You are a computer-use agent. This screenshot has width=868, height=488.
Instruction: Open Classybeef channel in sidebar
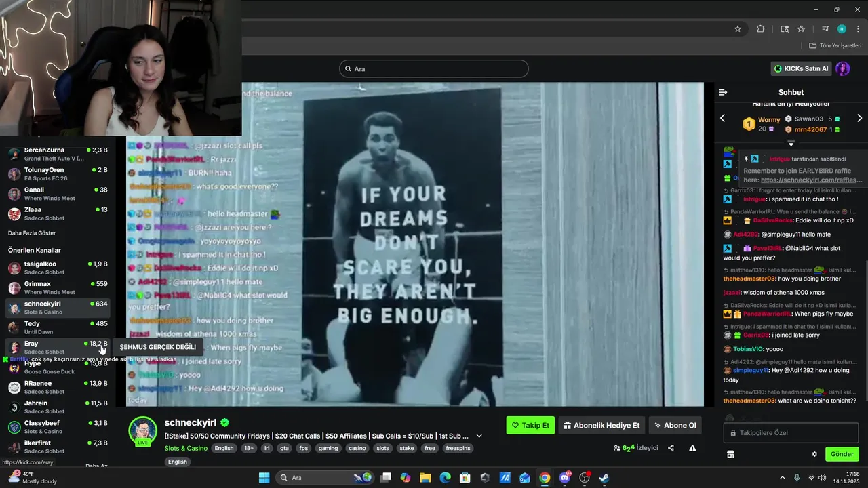pos(58,426)
